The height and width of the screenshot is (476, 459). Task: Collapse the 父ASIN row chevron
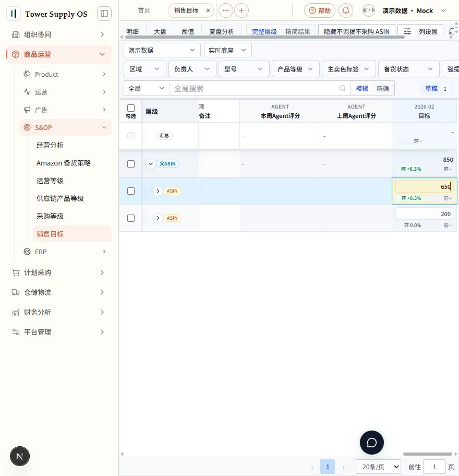pyautogui.click(x=150, y=164)
